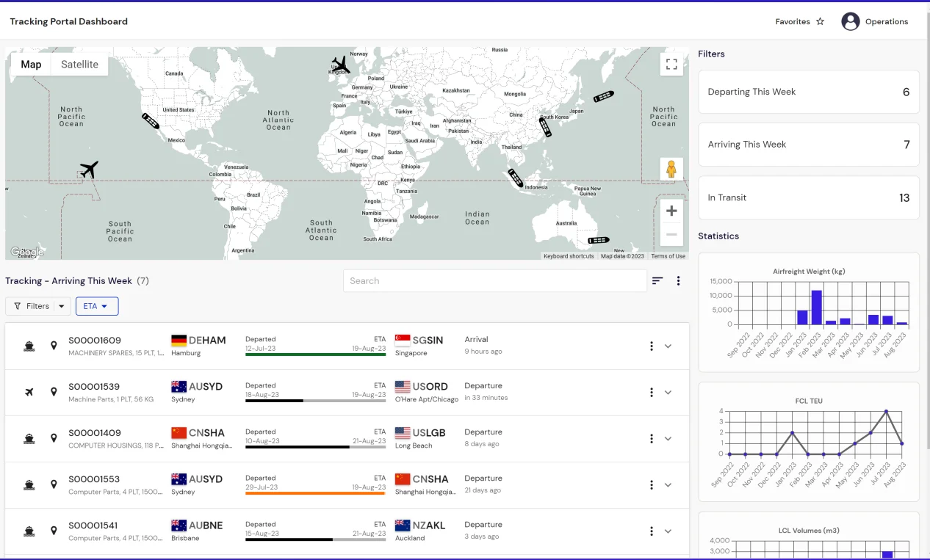Switch to the Map view tab
930x560 pixels.
pyautogui.click(x=31, y=65)
